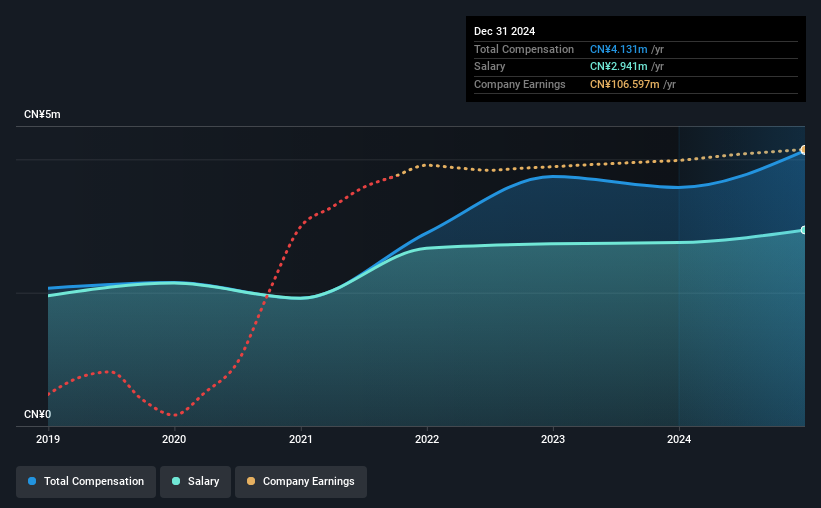Click the 2020 x-axis label
Viewport: 821px width, 508px height.
click(174, 439)
